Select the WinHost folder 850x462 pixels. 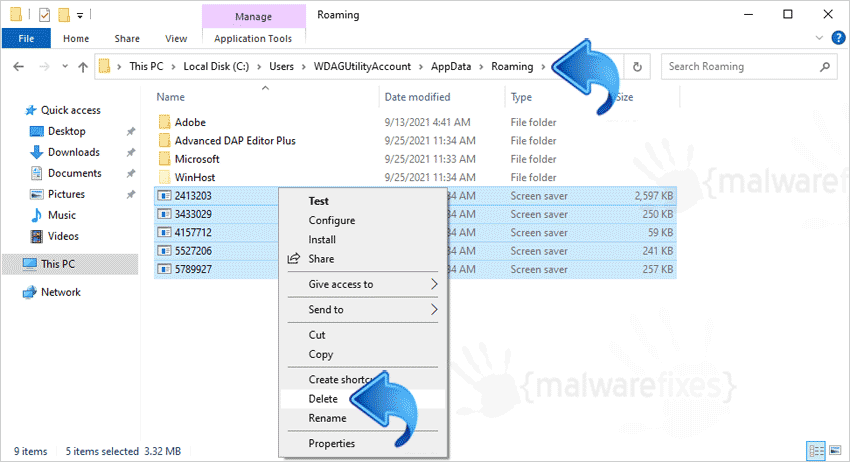195,178
